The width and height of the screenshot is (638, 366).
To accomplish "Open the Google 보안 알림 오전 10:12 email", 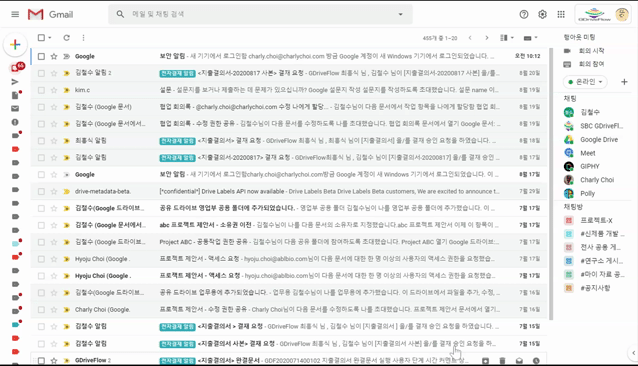I will click(x=289, y=57).
